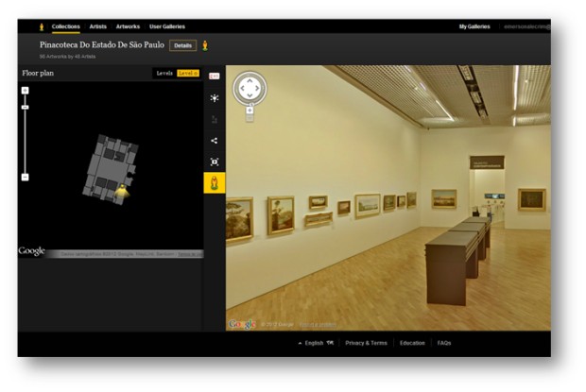Image resolution: width=586 pixels, height=392 pixels.
Task: Pan right with the navigation compass arrow
Action: [x=257, y=89]
